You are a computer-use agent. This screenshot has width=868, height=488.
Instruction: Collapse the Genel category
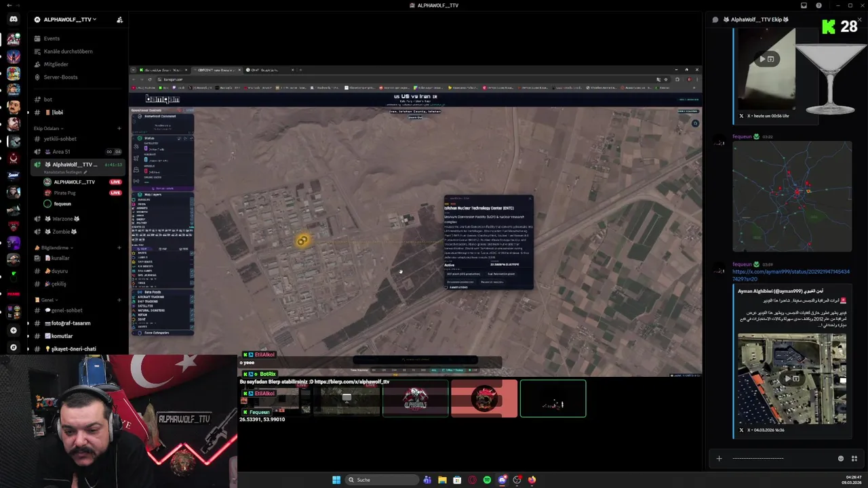[47, 300]
